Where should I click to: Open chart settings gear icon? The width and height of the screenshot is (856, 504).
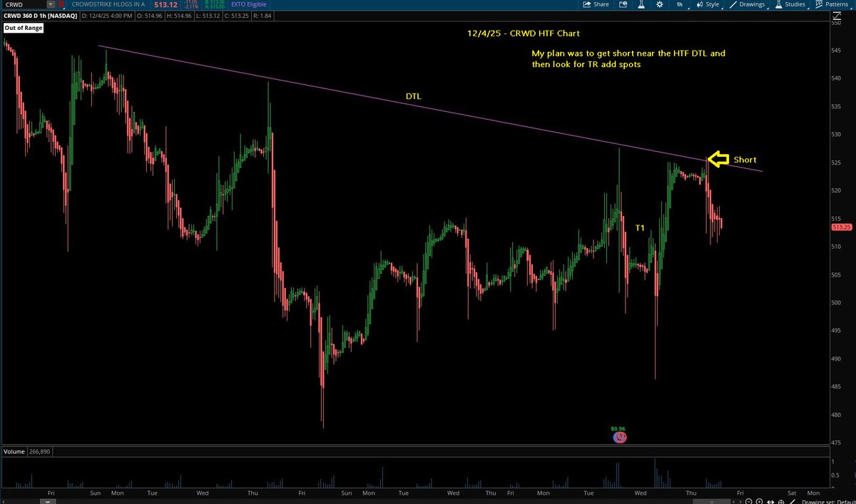tap(660, 4)
